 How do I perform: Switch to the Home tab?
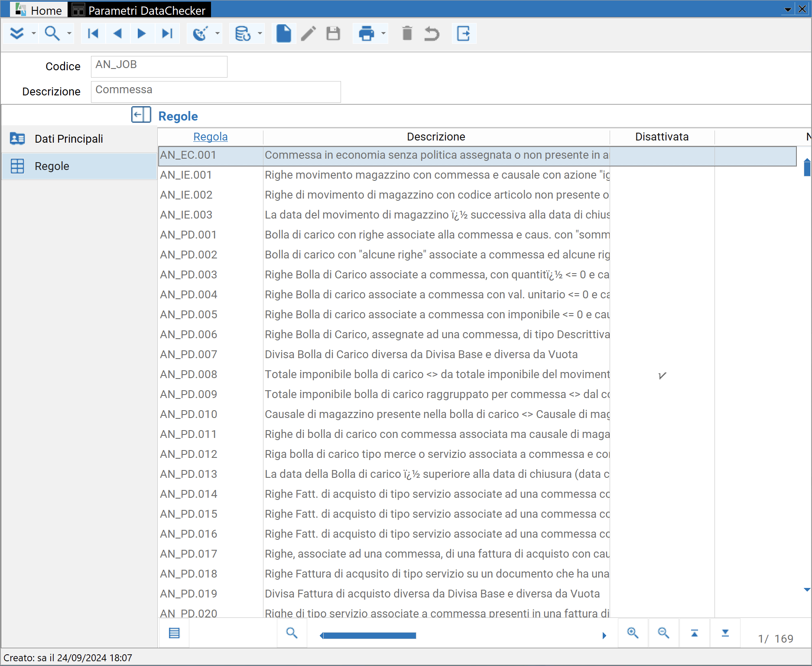(x=39, y=10)
